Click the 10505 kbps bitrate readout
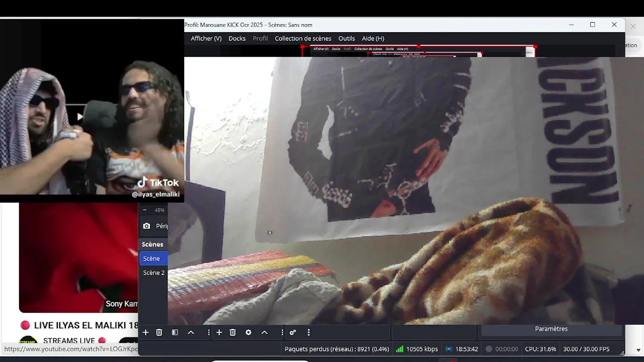This screenshot has width=644, height=362. coord(422,349)
